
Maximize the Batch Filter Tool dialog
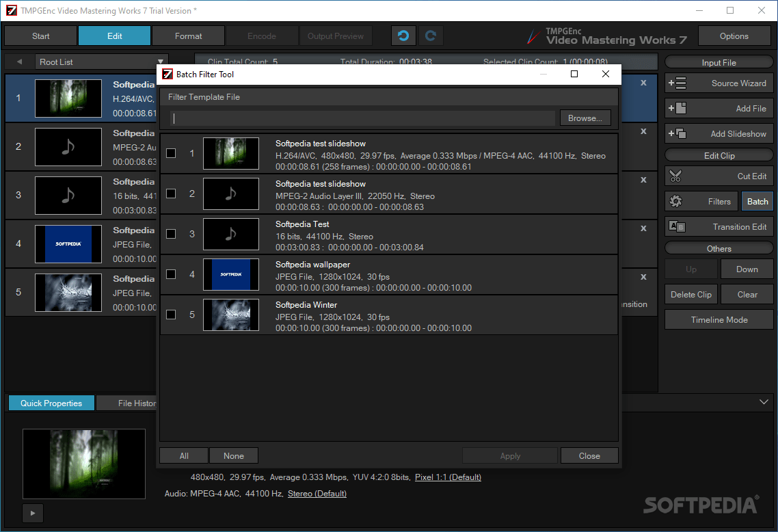tap(574, 74)
